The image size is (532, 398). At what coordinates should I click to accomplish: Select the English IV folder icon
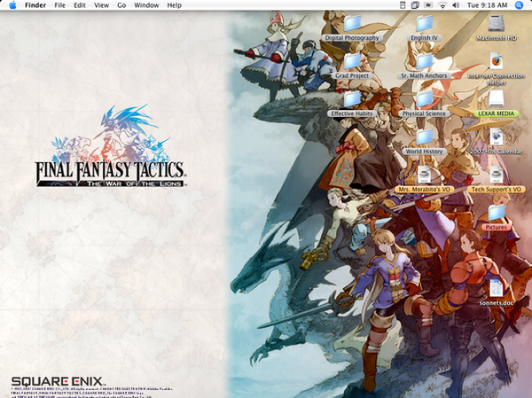click(425, 23)
